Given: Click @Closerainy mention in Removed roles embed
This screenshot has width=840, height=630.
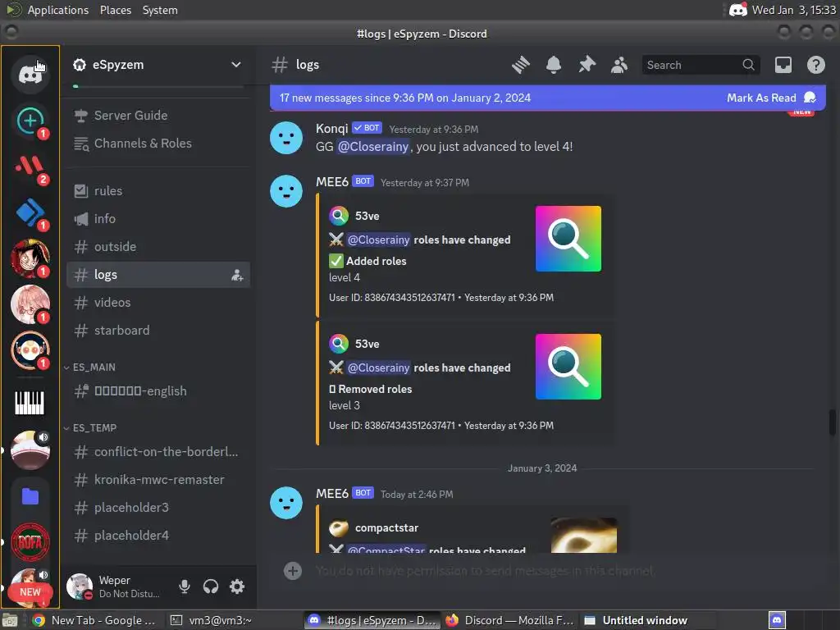Looking at the screenshot, I should click(x=378, y=367).
